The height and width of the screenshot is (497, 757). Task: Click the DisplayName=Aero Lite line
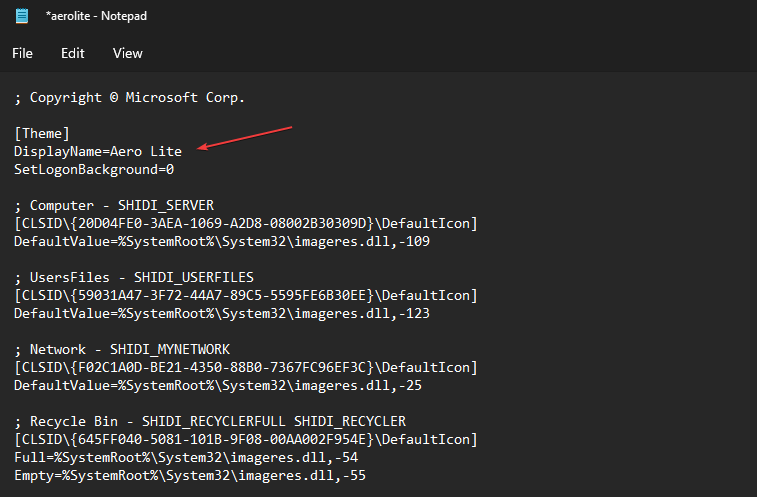[98, 152]
